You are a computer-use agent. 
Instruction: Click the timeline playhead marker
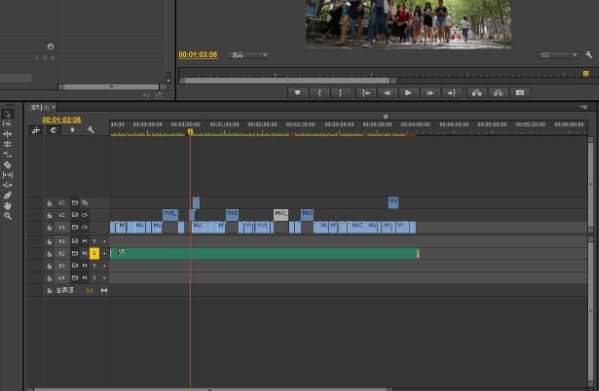190,132
